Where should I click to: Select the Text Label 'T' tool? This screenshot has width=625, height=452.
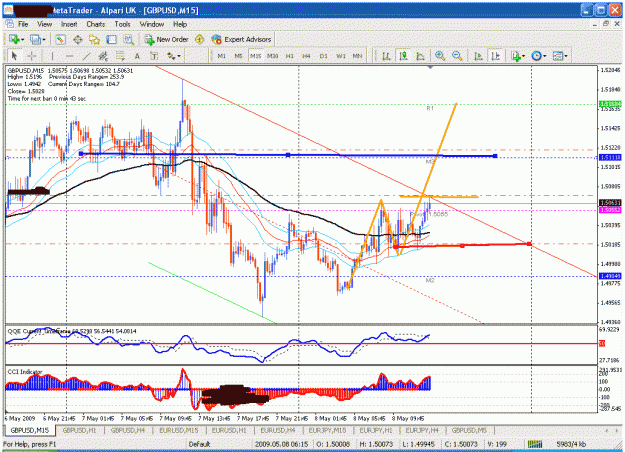pyautogui.click(x=154, y=56)
